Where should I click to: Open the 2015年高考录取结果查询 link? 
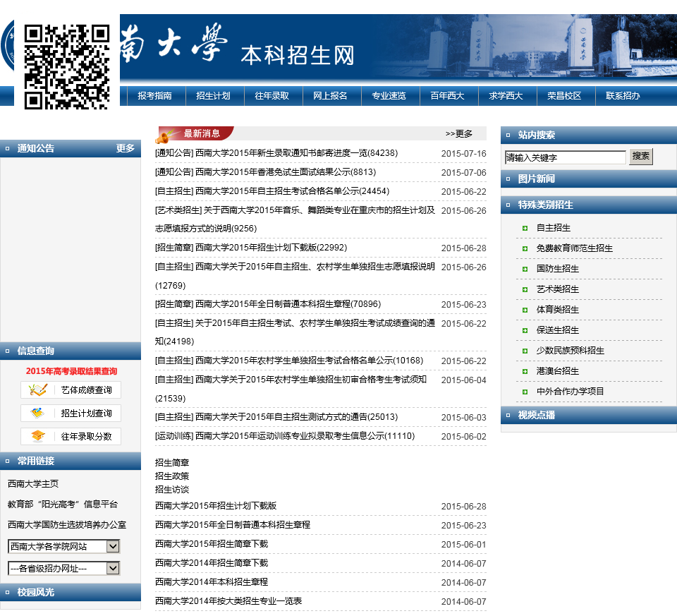(71, 371)
